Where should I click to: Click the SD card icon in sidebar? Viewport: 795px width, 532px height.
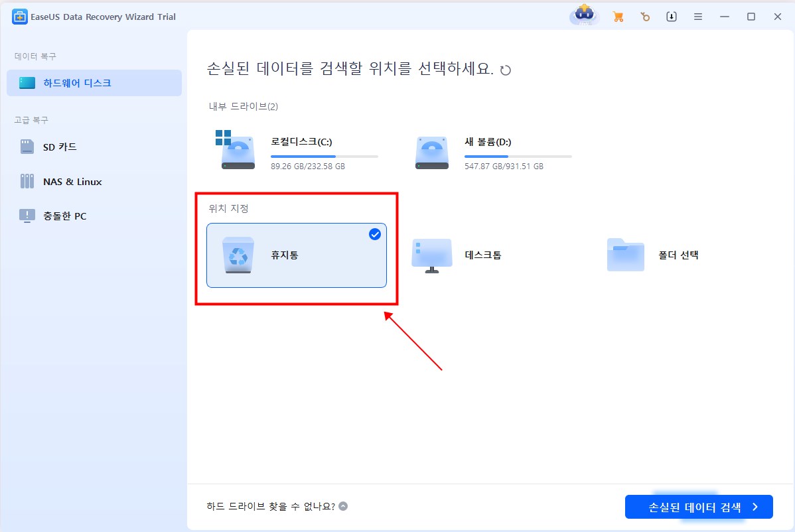pos(27,147)
